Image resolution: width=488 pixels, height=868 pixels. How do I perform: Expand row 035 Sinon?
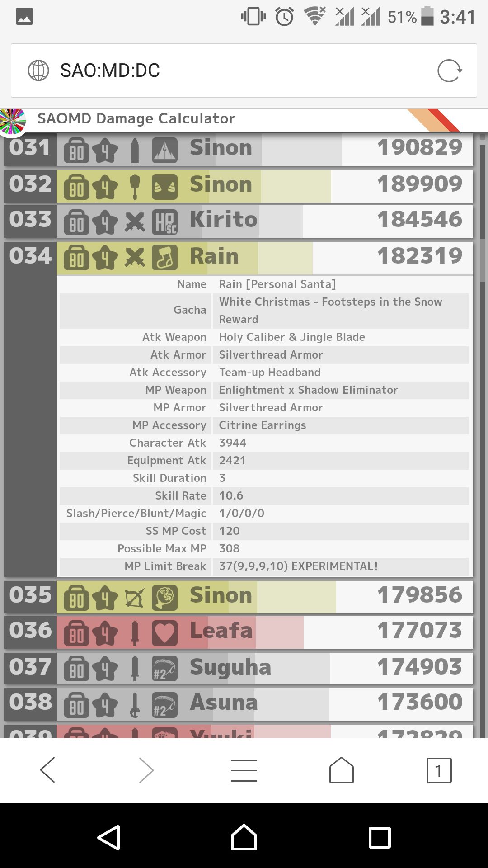(239, 597)
